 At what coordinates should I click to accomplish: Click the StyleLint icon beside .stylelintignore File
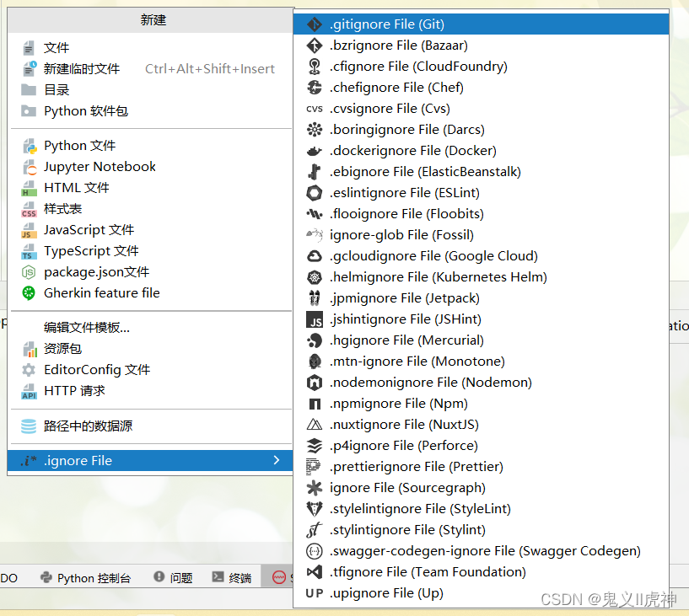(315, 509)
